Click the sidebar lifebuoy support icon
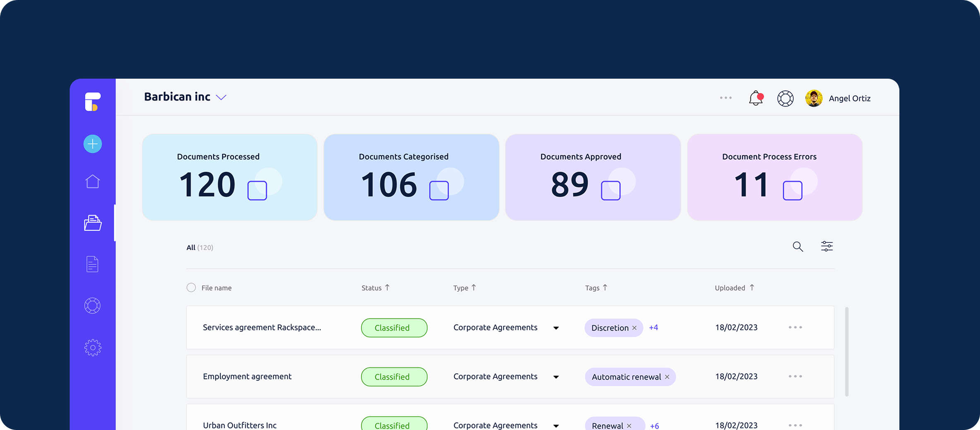Image resolution: width=980 pixels, height=430 pixels. [x=92, y=306]
